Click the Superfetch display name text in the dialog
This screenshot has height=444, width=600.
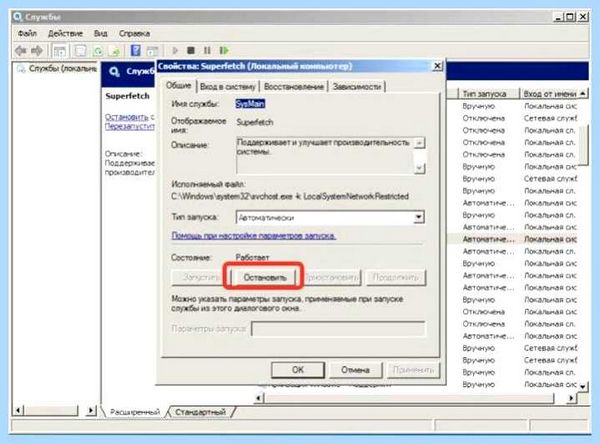point(254,122)
